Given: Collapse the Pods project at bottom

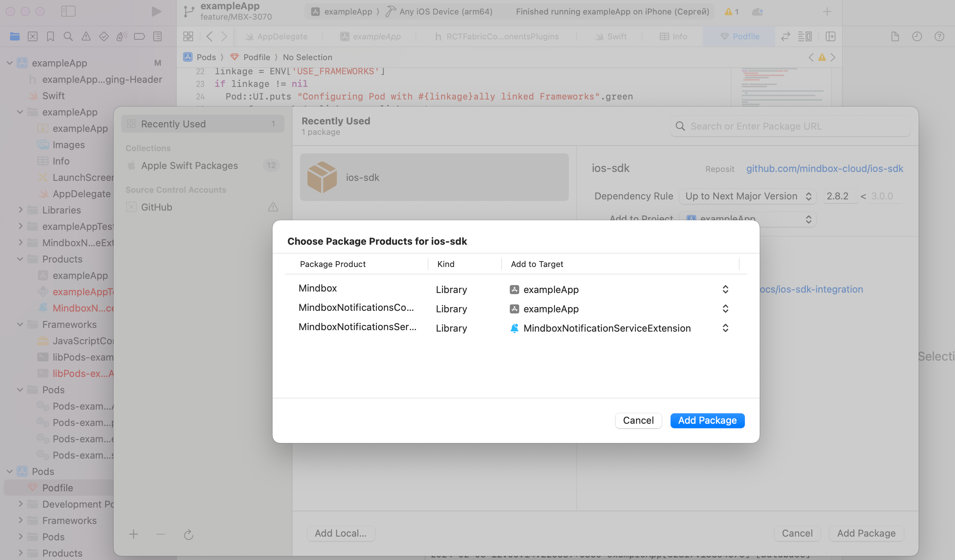Looking at the screenshot, I should click(x=10, y=471).
